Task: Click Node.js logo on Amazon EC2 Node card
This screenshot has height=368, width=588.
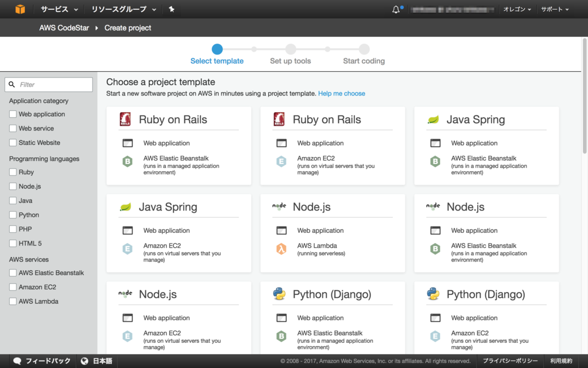Action: tap(125, 294)
